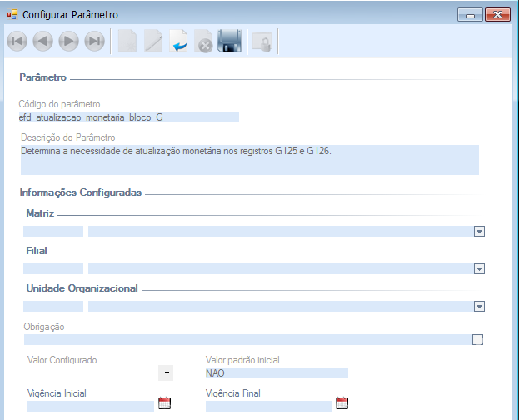Screen dimensions: 519x420
Task: Go to next record arrow
Action: [x=69, y=42]
